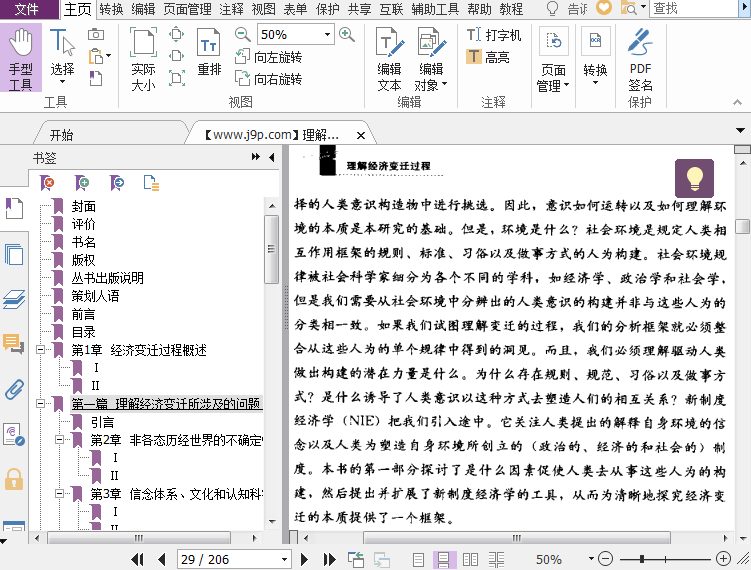This screenshot has width=751, height=570.
Task: Enable continuous page view mode
Action: (442, 559)
